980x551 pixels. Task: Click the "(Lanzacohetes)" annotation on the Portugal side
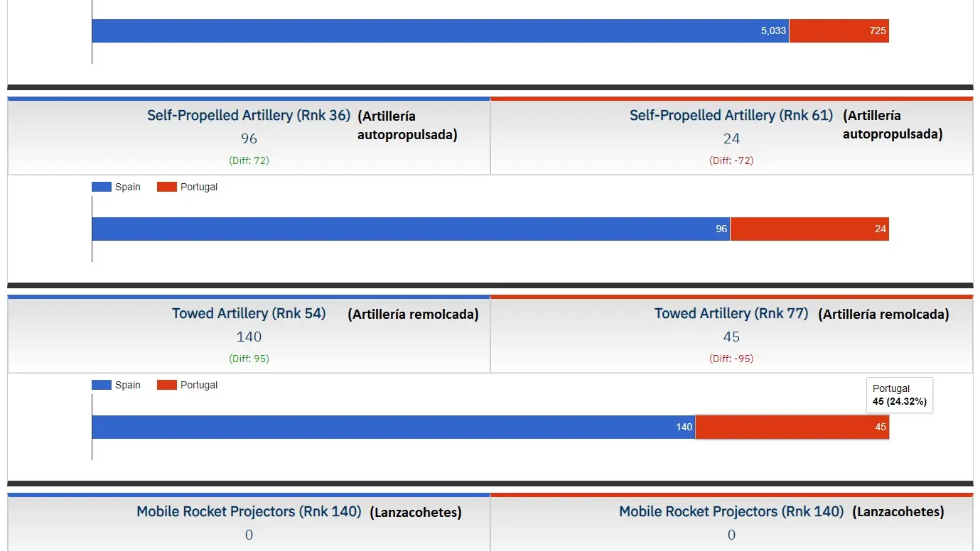tap(898, 511)
